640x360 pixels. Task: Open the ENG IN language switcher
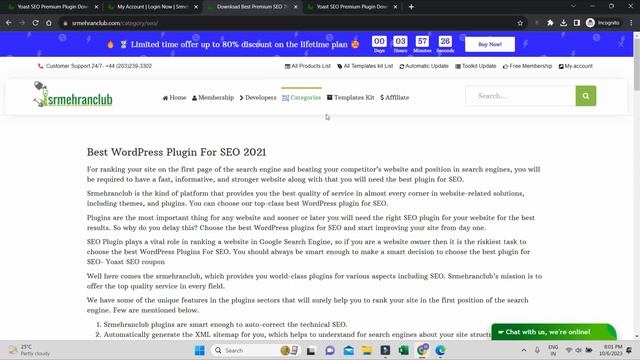pos(553,350)
